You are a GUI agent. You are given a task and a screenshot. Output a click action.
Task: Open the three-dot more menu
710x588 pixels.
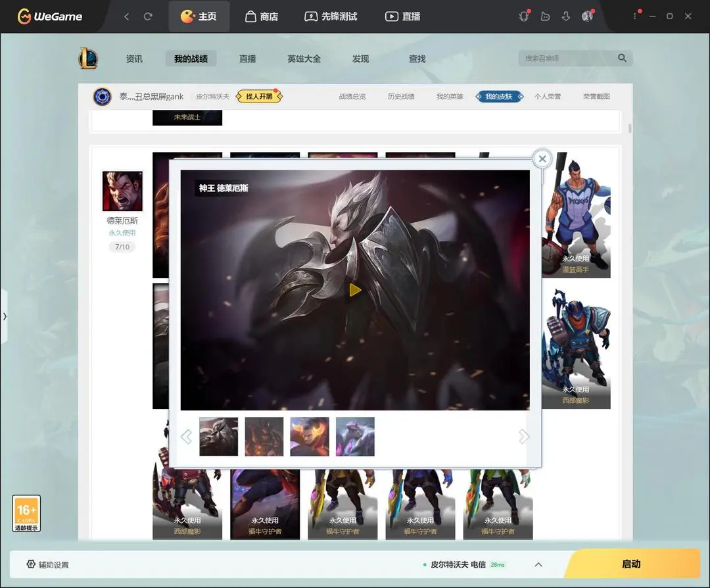(x=635, y=16)
